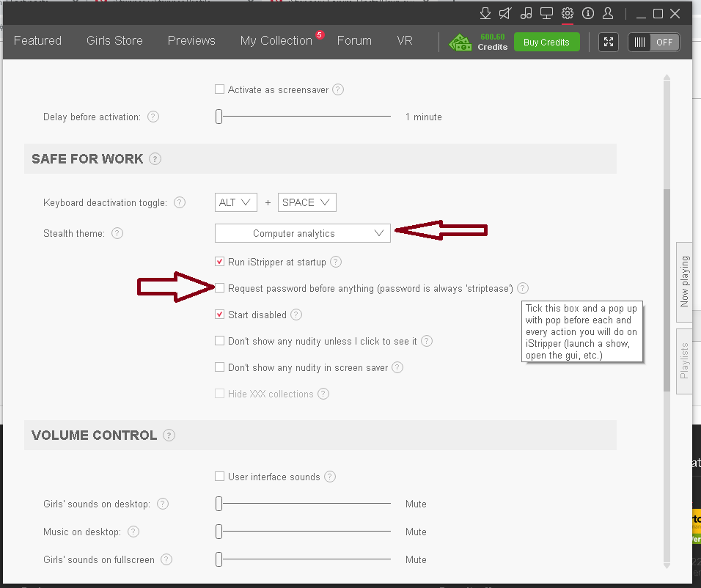This screenshot has height=588, width=701.
Task: Enable Activate as screensaver checkbox
Action: [x=219, y=89]
